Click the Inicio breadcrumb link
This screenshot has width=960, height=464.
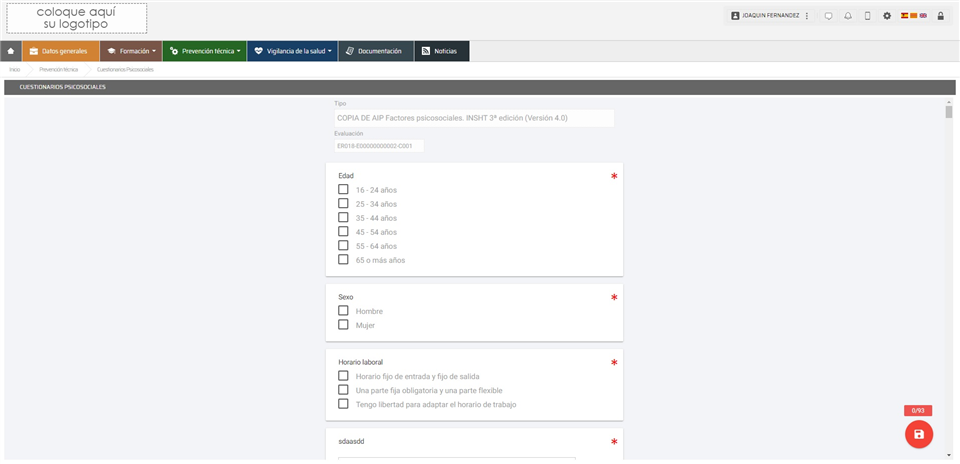tap(15, 70)
